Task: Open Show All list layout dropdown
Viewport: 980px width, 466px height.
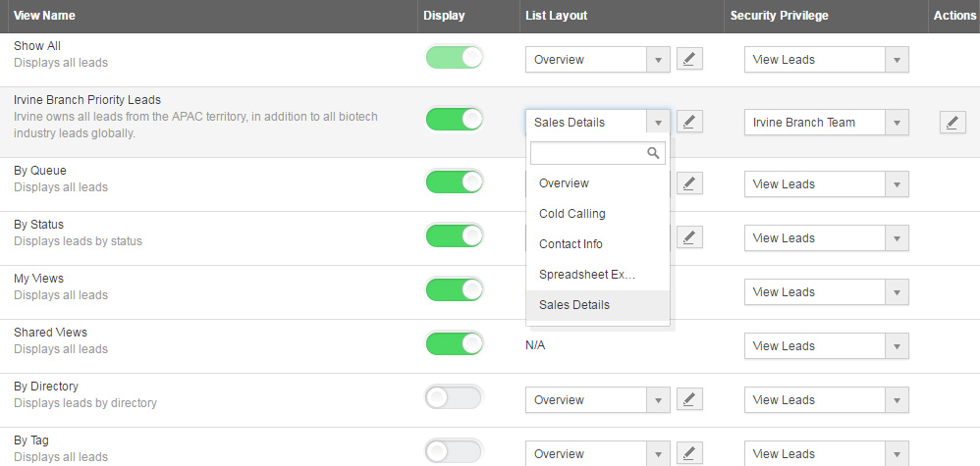Action: [597, 60]
